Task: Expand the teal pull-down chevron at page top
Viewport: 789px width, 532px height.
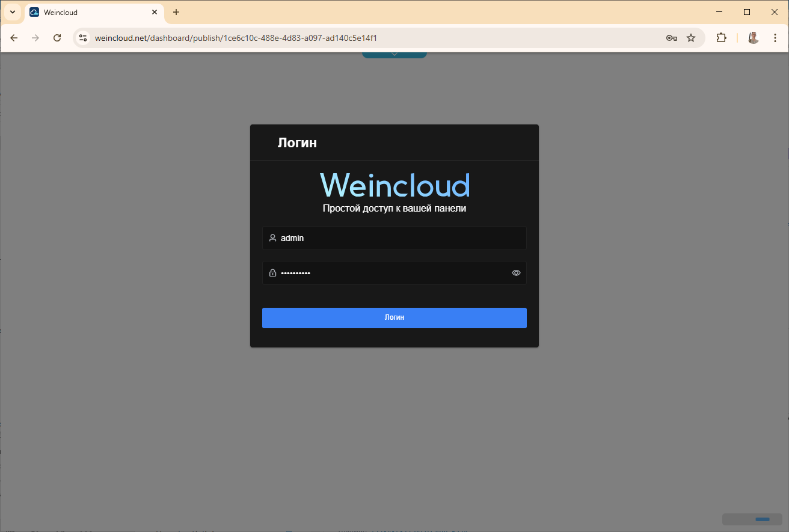Action: pos(394,55)
